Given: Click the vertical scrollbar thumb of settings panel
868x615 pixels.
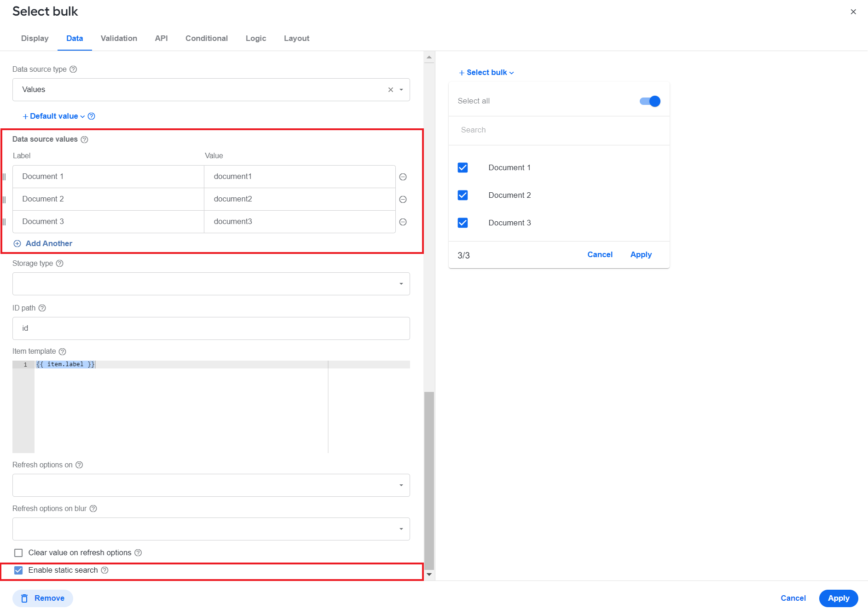Looking at the screenshot, I should coord(429,481).
